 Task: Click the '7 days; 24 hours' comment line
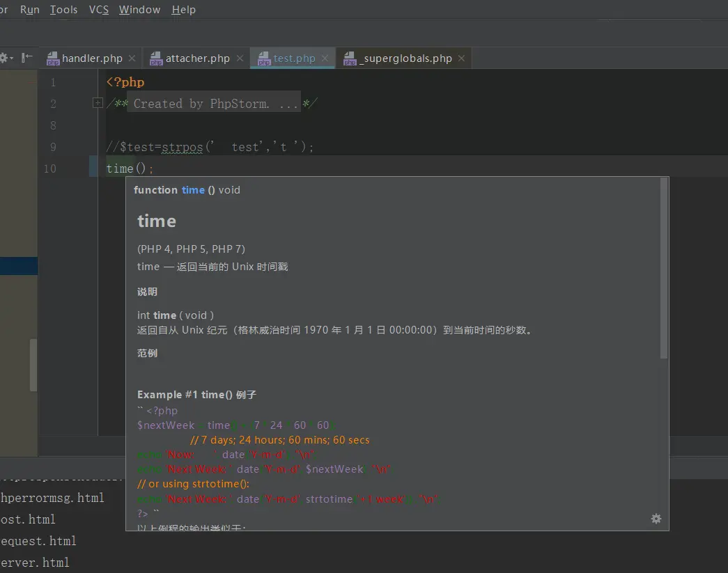(280, 440)
